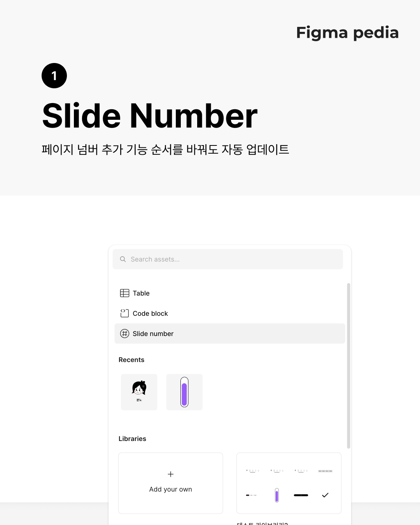Viewport: 420px width, 525px height.
Task: Open the character face thumbnail in Recents
Action: pos(139,392)
